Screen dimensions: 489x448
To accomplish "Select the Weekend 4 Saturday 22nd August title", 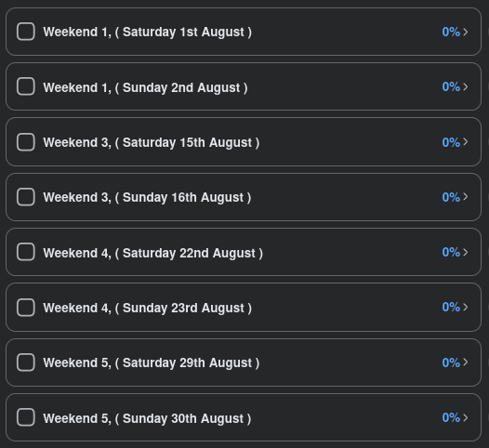I will click(x=153, y=253).
